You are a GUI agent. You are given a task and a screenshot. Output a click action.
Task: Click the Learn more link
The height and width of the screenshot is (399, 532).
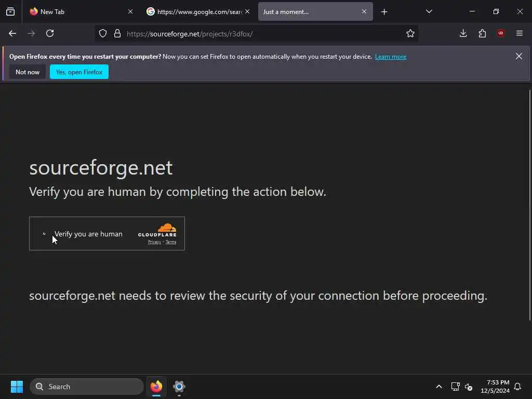click(391, 57)
